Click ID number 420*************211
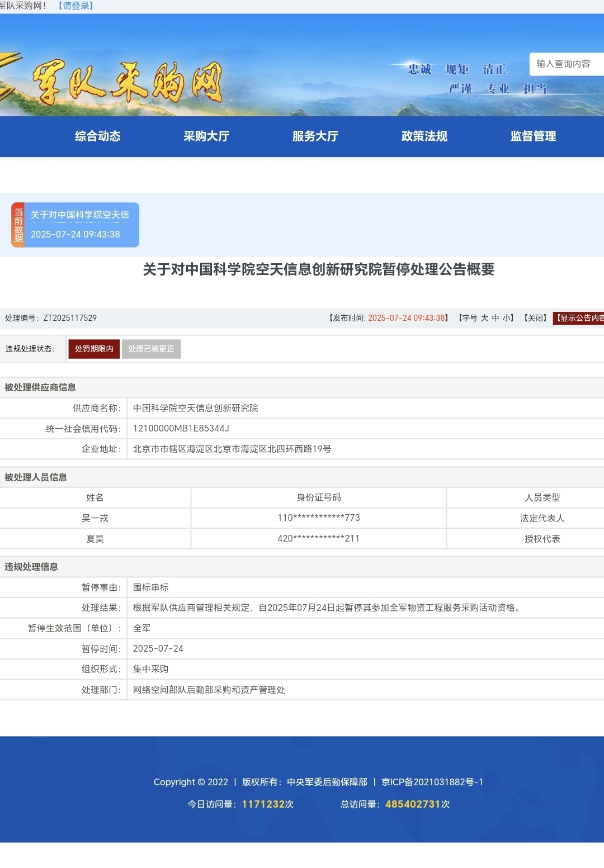Viewport: 604px width, 868px height. (x=319, y=539)
